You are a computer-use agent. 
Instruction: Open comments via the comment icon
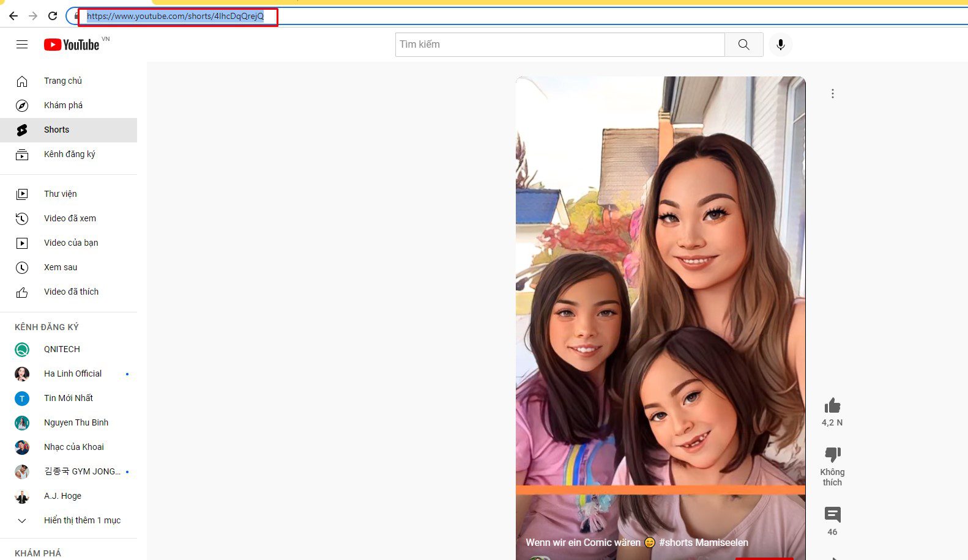click(832, 515)
